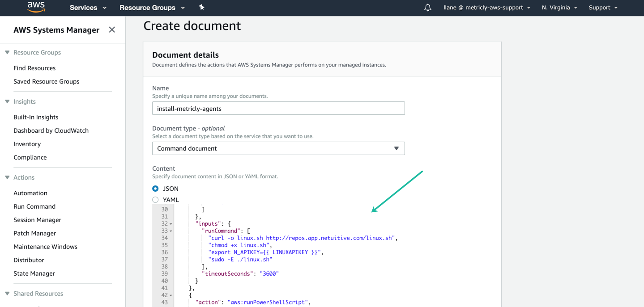Viewport: 644px width, 307px height.
Task: Open Run Command
Action: click(34, 206)
